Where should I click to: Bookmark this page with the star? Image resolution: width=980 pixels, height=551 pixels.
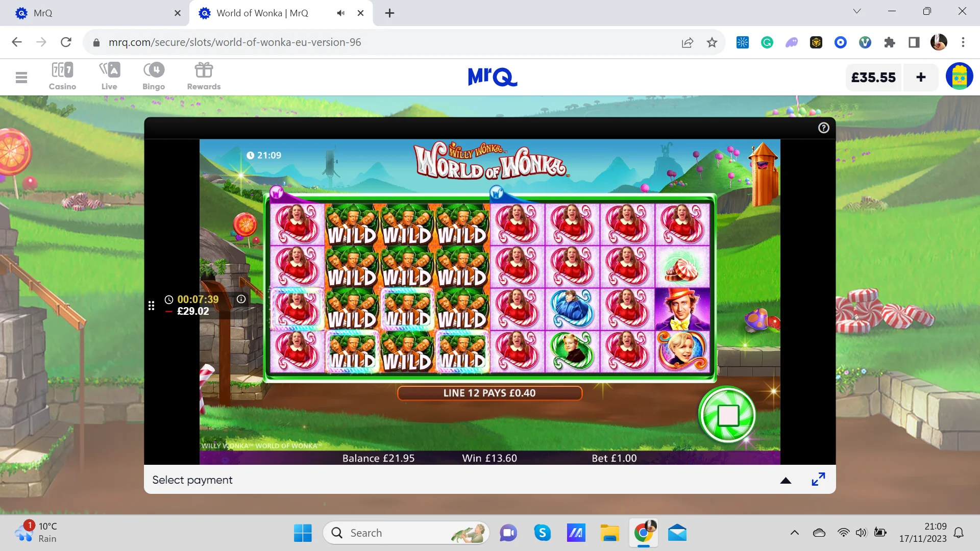tap(712, 42)
